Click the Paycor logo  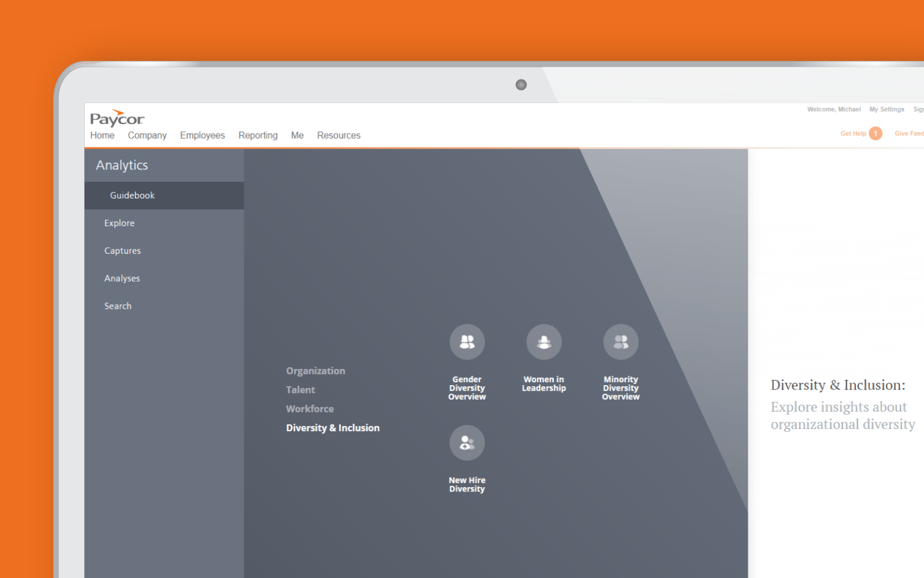coord(117,118)
